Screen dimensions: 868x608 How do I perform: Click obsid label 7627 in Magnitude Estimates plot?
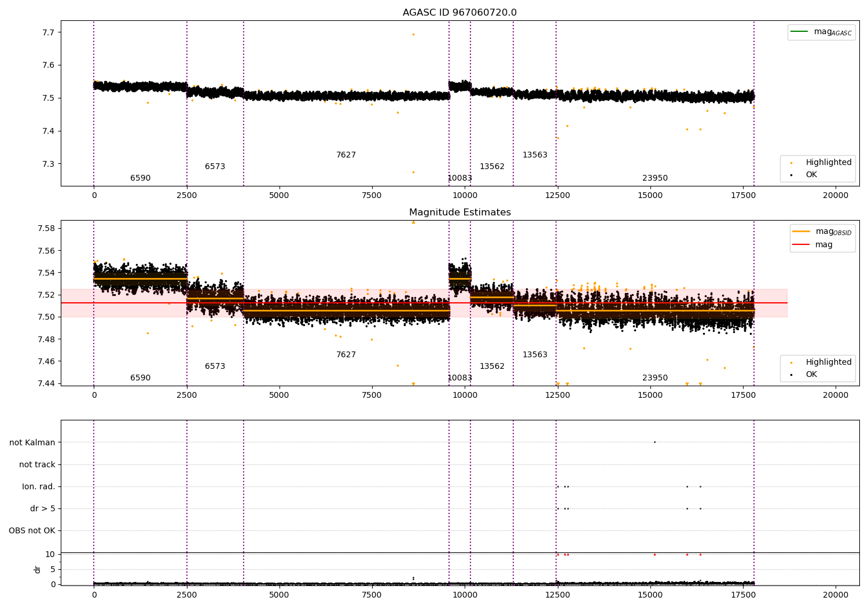coord(346,355)
